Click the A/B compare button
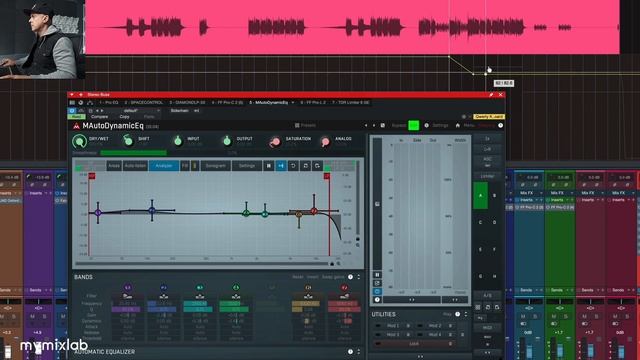The image size is (640, 360). [487, 295]
